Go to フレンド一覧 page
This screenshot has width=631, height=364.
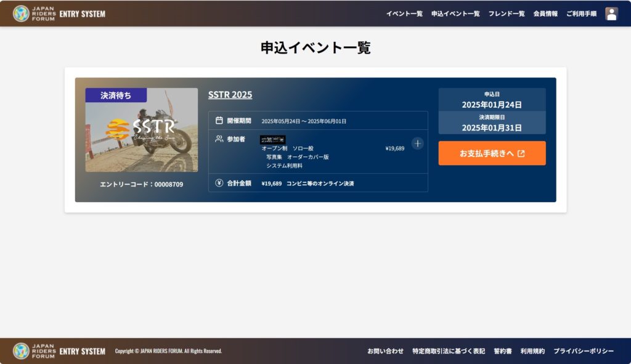tap(507, 14)
